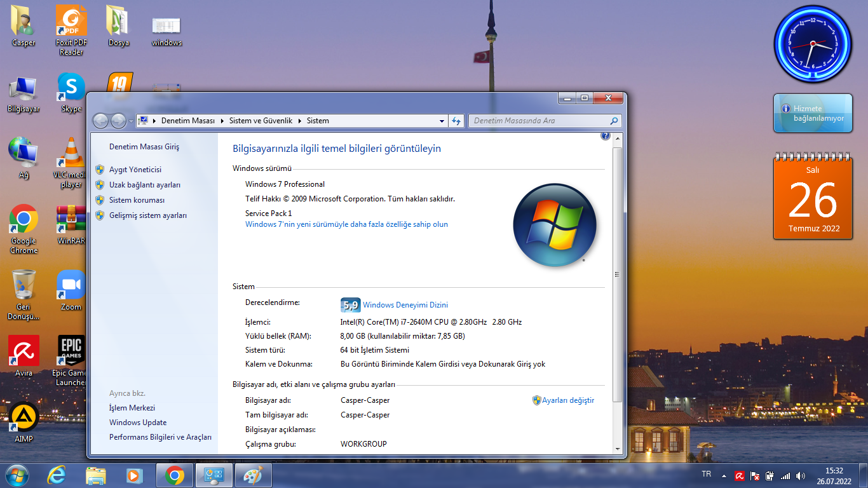Image resolution: width=868 pixels, height=488 pixels.
Task: Click the scrollbar down arrow in the Sistem window
Action: click(616, 449)
